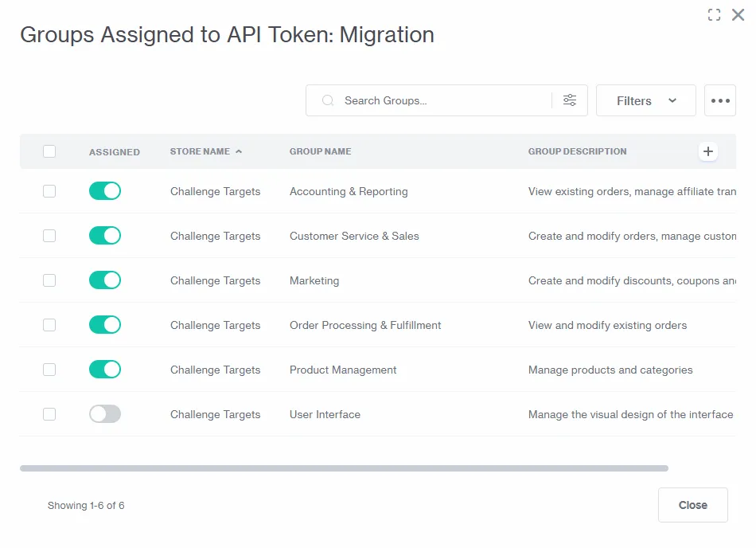Check the User Interface row checkbox

(x=49, y=414)
